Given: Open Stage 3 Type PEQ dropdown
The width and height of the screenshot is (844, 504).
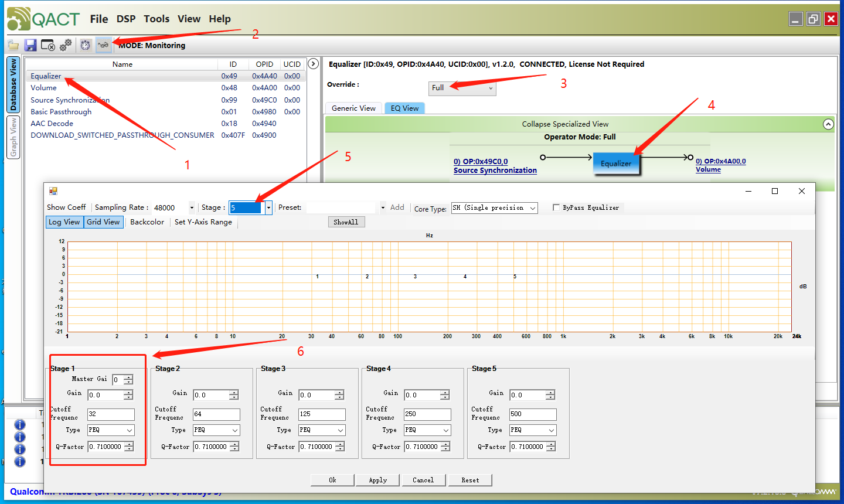Looking at the screenshot, I should pos(322,430).
